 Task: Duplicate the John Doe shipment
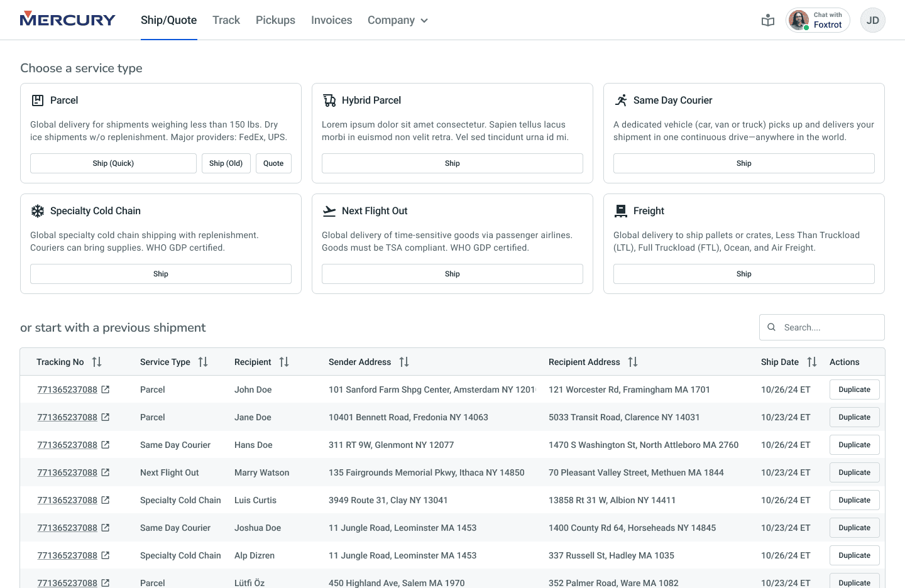coord(855,389)
